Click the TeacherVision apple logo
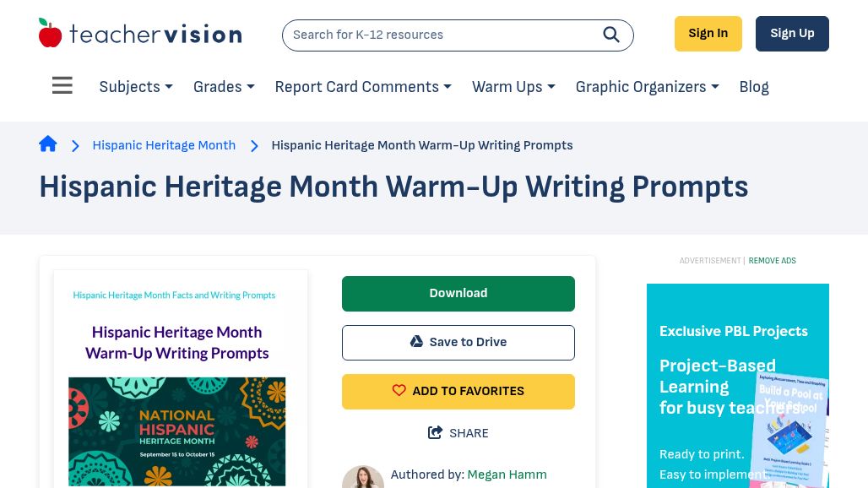 51,34
